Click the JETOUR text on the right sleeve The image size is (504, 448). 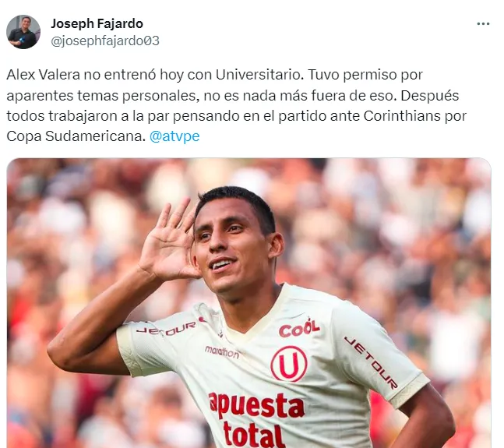(x=372, y=362)
